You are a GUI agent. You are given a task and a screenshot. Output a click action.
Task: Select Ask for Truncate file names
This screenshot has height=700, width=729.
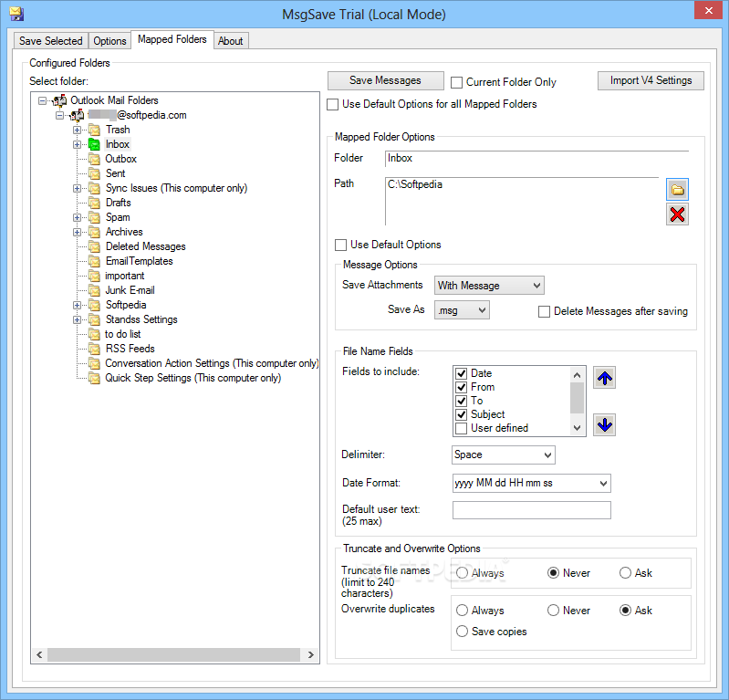click(x=625, y=573)
